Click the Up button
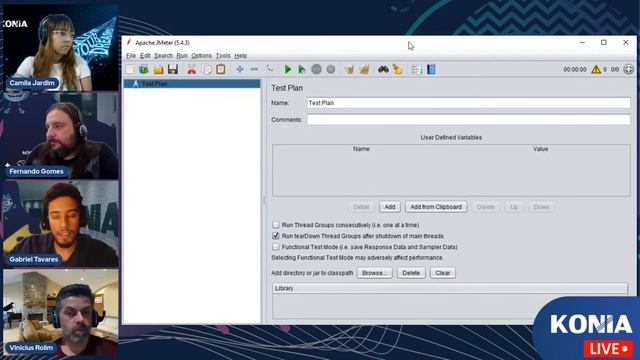This screenshot has height=360, width=640. click(514, 207)
